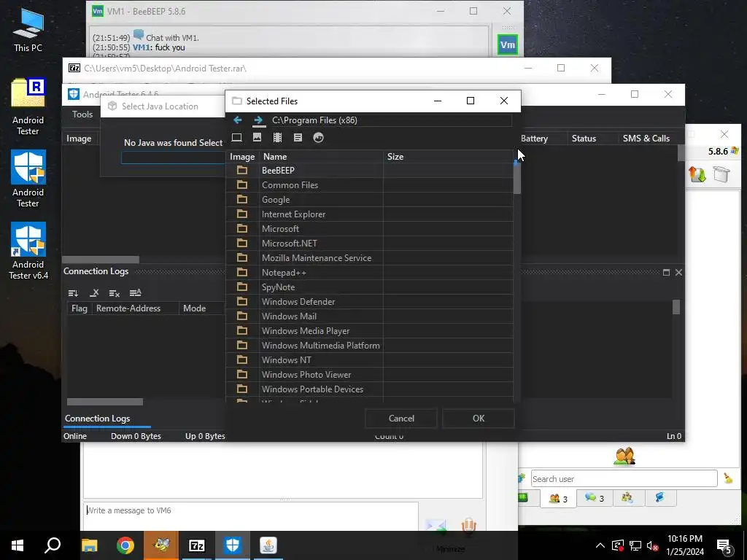Select Windows Multimedia Platform folder

click(370, 346)
